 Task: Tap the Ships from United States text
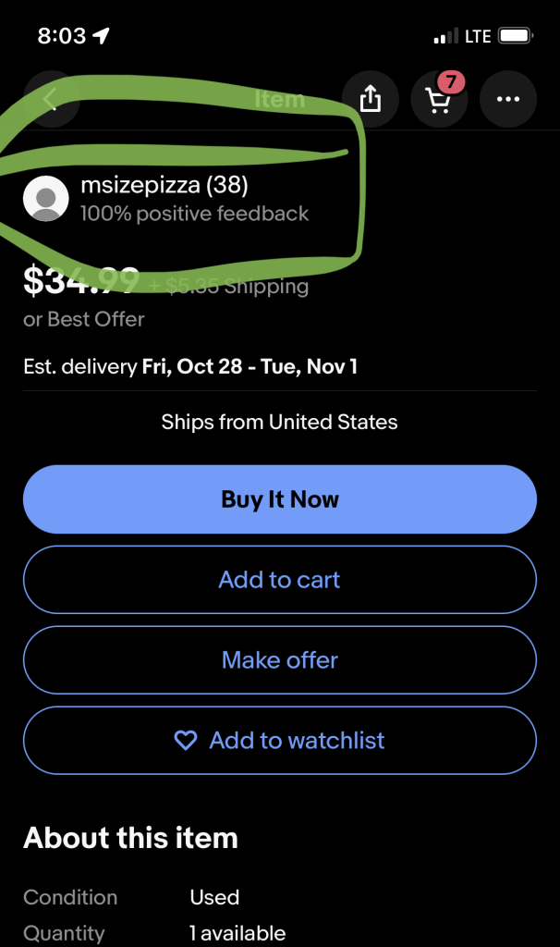(279, 423)
